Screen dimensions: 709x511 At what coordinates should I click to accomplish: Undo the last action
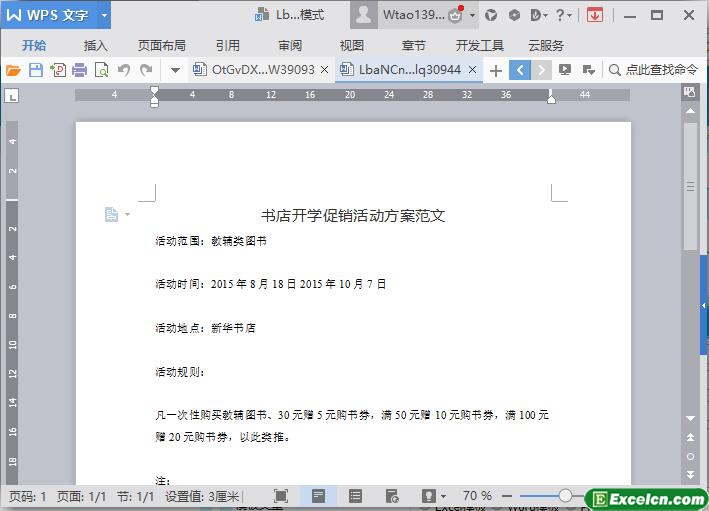(123, 70)
